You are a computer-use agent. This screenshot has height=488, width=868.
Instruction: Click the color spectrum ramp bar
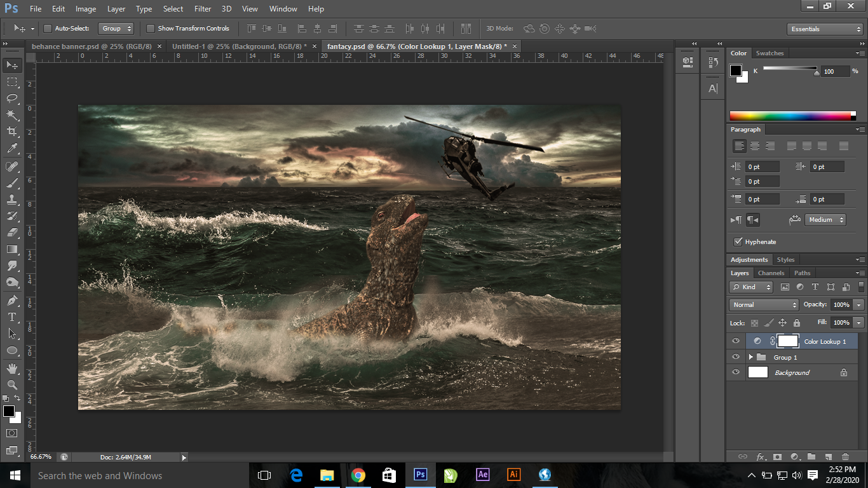[792, 116]
